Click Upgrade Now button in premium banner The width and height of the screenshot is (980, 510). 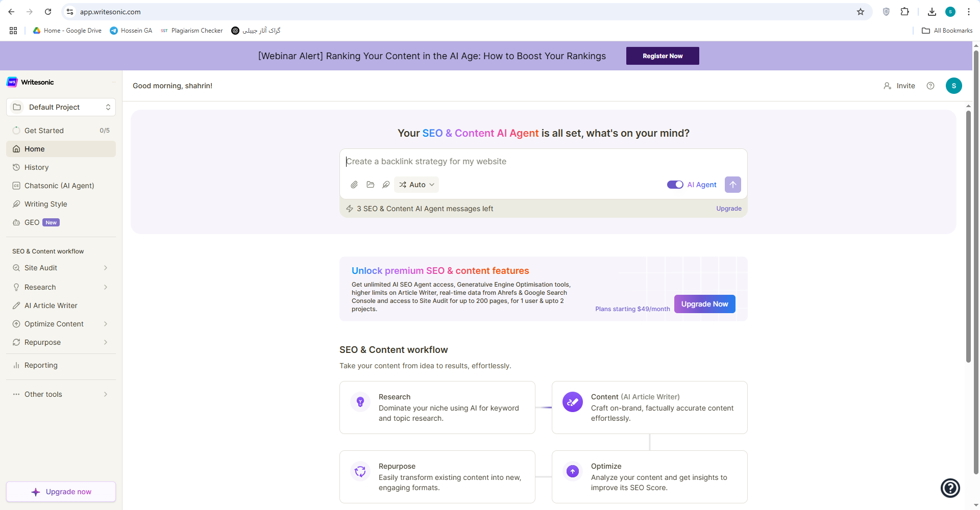coord(704,304)
